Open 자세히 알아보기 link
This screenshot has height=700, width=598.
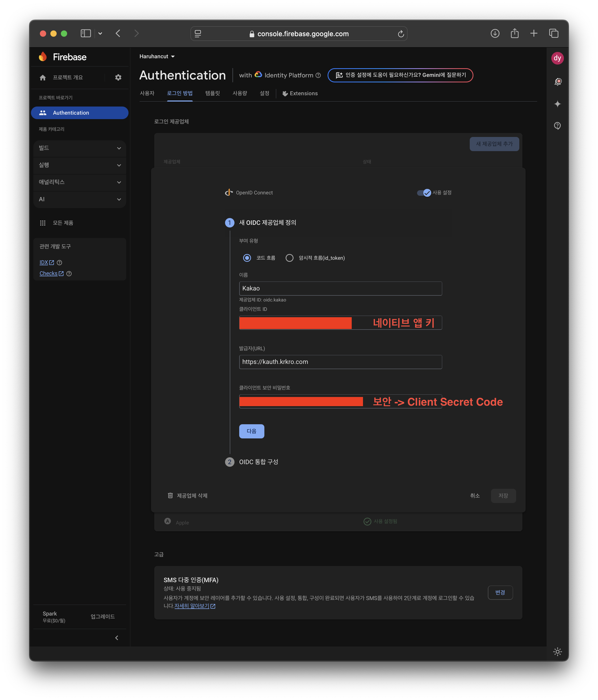[x=195, y=606]
